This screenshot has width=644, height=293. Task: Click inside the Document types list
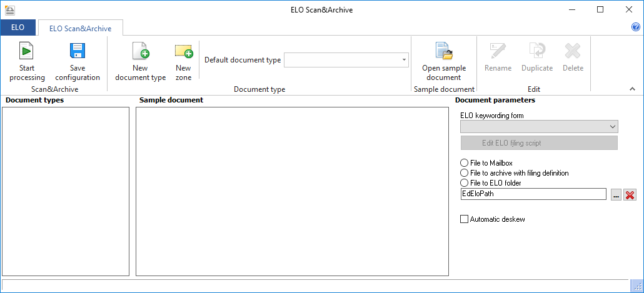point(66,192)
